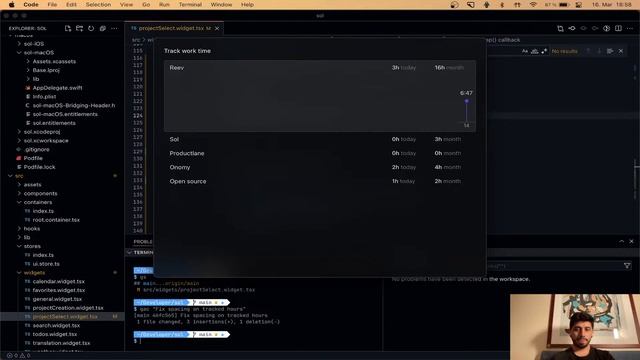Screen dimensions: 640x360
Task: Select the Onomy project row
Action: pos(320,167)
